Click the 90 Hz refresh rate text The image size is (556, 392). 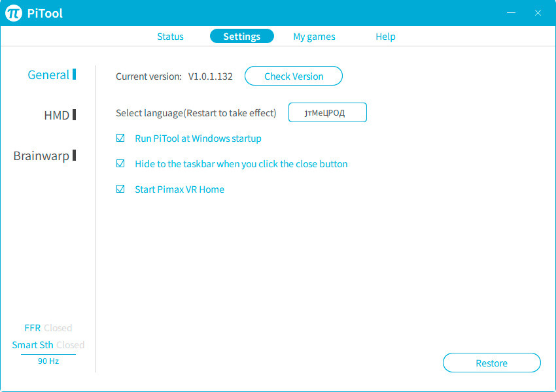point(48,361)
